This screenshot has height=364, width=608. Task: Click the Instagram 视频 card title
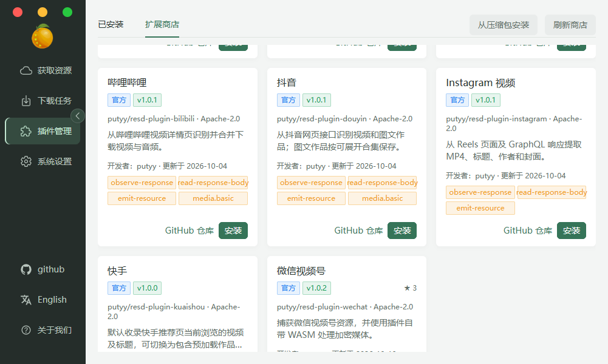pos(480,83)
